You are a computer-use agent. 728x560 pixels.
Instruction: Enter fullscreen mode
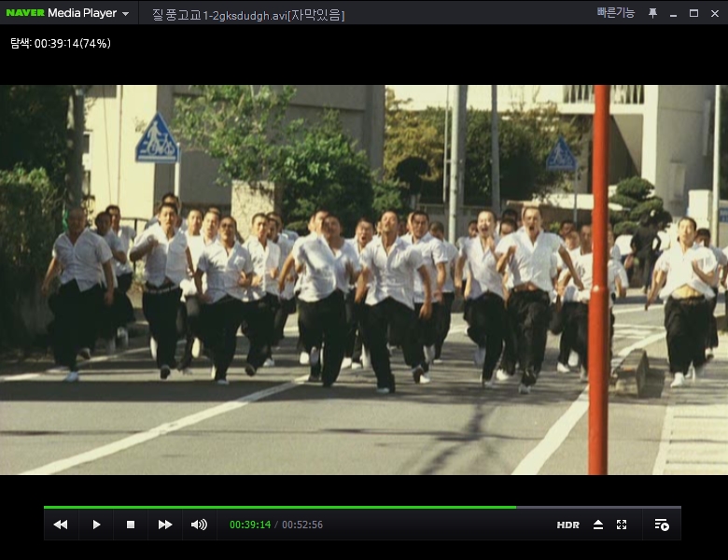click(x=622, y=525)
